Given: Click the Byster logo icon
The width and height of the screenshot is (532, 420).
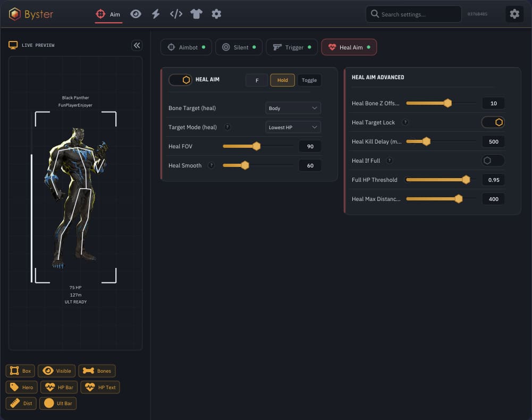Looking at the screenshot, I should point(14,14).
